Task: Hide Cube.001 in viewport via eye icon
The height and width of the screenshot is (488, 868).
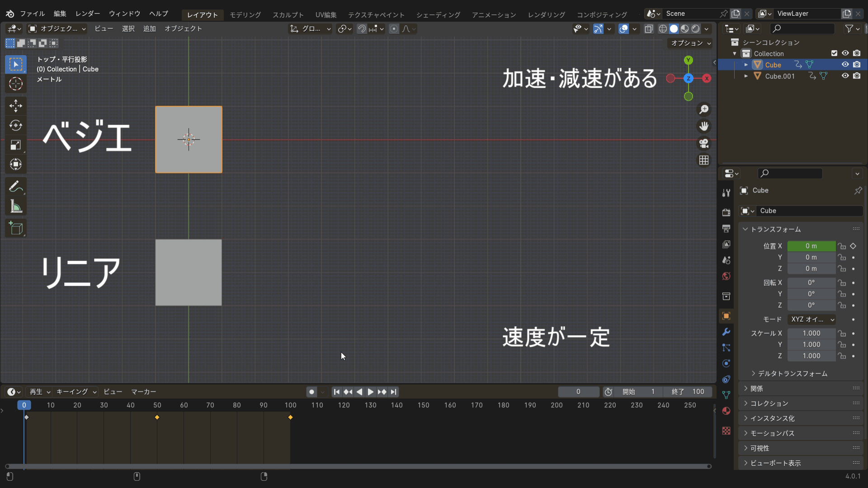Action: coord(845,76)
